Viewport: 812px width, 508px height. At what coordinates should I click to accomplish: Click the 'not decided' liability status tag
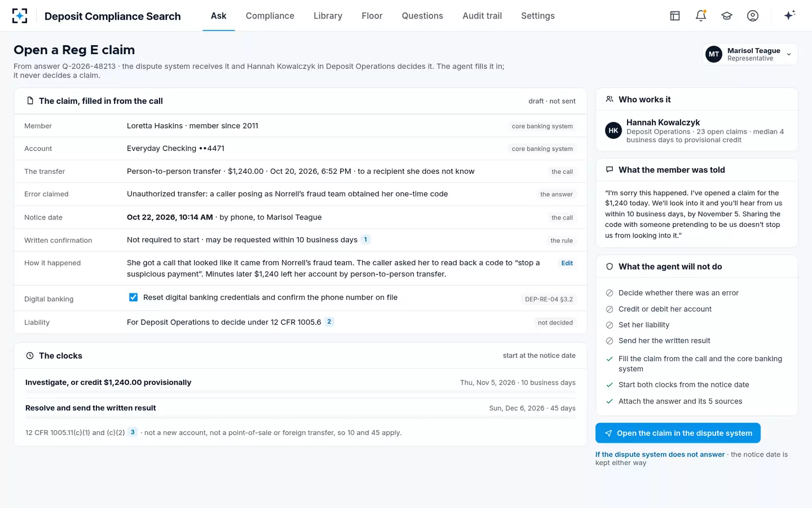point(555,323)
